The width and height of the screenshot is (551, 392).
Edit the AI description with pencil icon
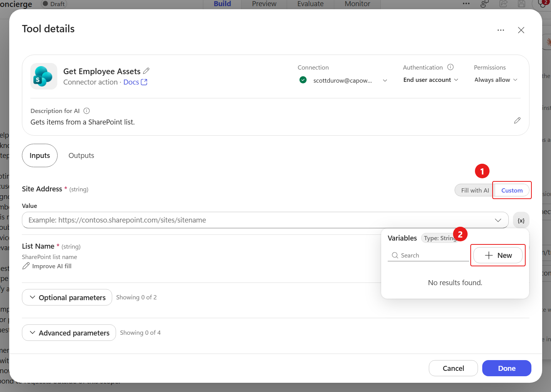coord(517,121)
